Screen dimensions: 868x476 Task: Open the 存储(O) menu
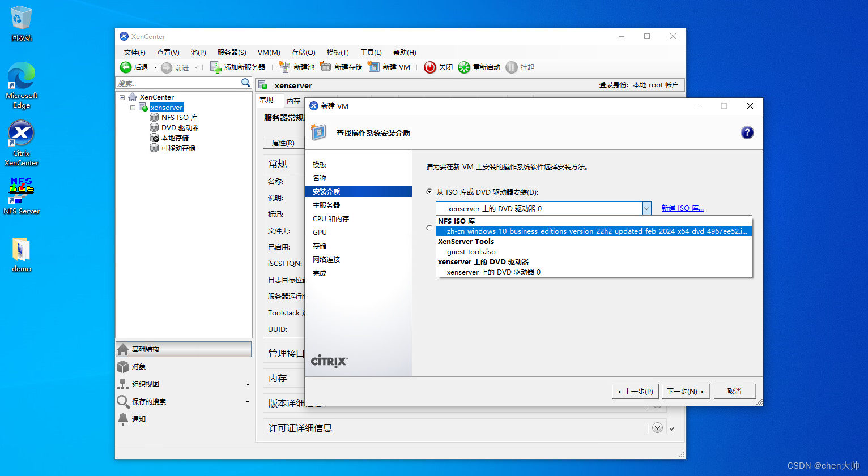click(x=304, y=53)
